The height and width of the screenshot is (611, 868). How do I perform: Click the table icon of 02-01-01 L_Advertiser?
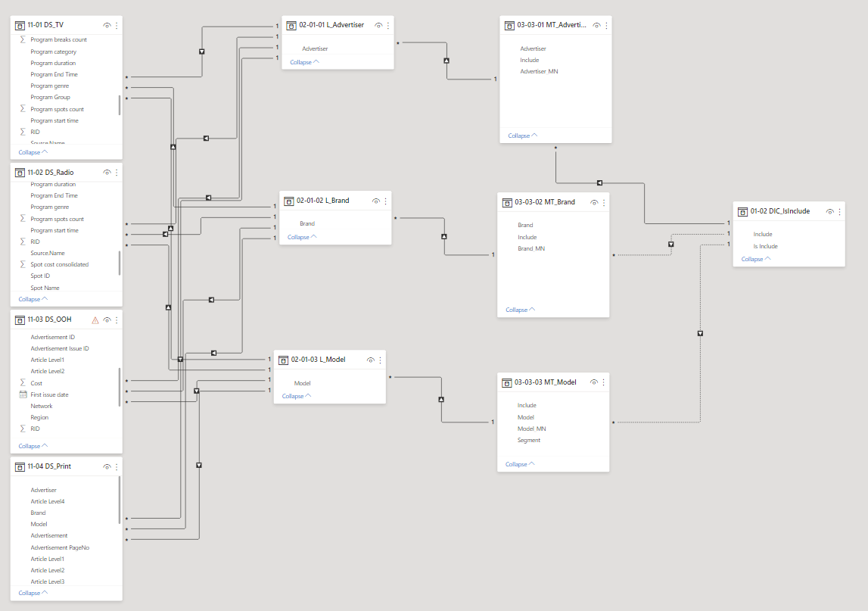tap(291, 26)
